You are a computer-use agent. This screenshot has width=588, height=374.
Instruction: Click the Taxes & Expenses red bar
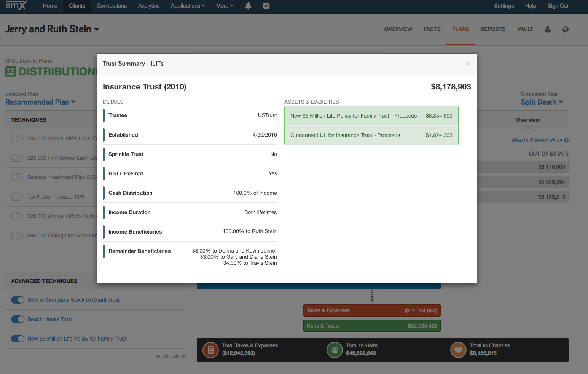pos(372,310)
